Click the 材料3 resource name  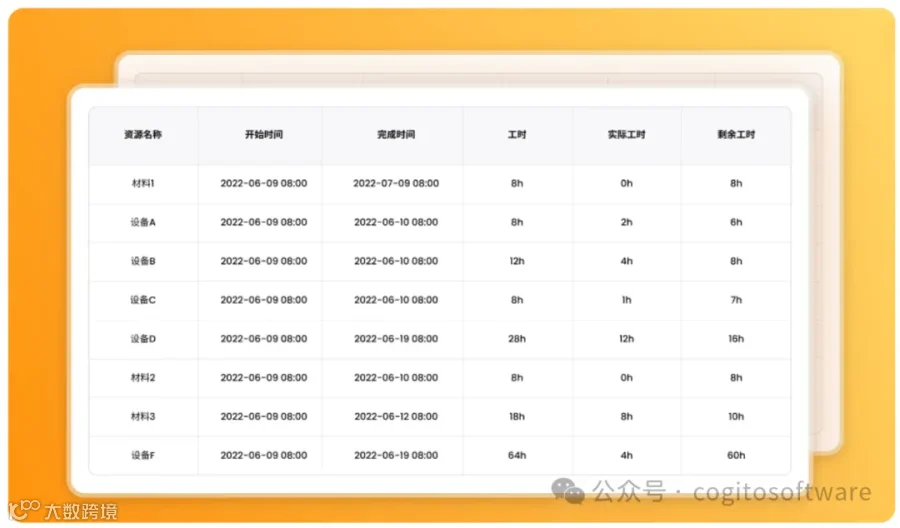pos(143,417)
